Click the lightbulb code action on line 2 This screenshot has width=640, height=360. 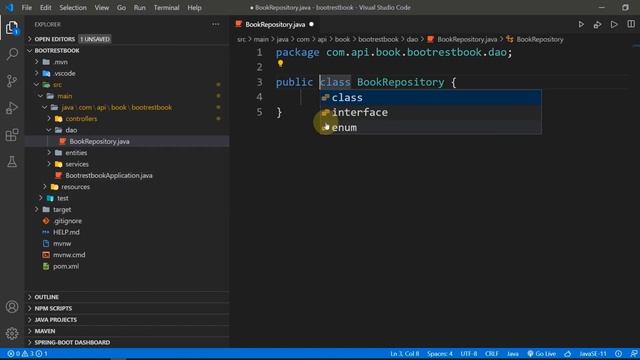coord(280,64)
